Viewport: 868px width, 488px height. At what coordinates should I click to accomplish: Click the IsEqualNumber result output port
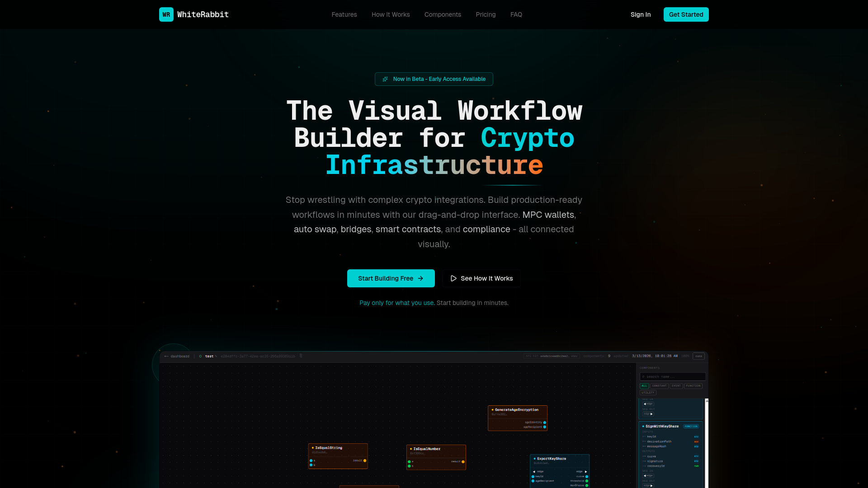pyautogui.click(x=463, y=462)
